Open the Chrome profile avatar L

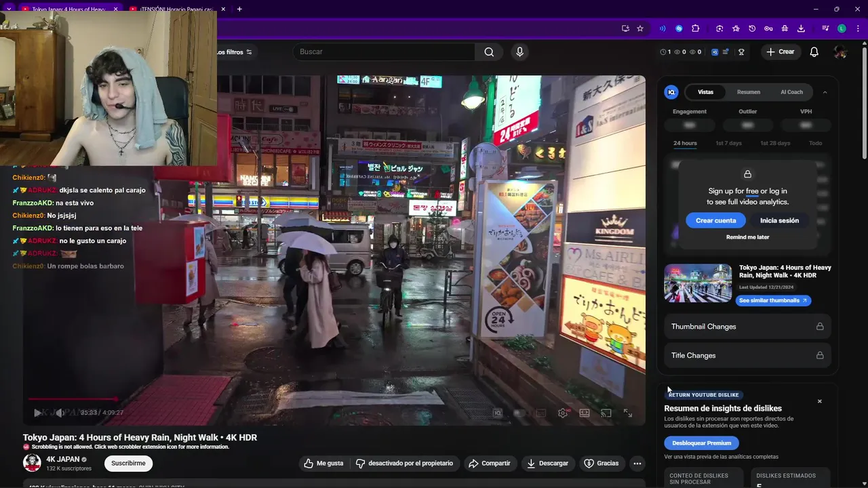point(842,28)
